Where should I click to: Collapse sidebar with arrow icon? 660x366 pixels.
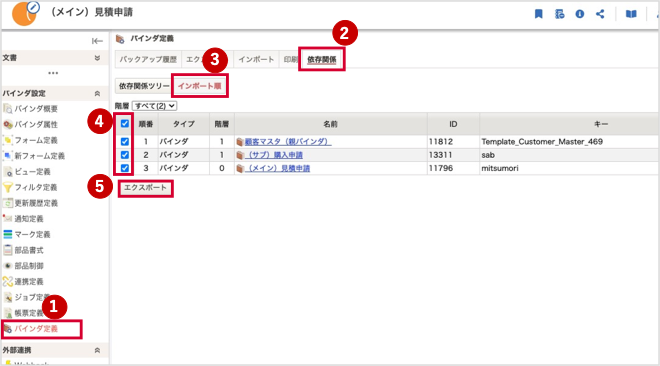pos(97,41)
